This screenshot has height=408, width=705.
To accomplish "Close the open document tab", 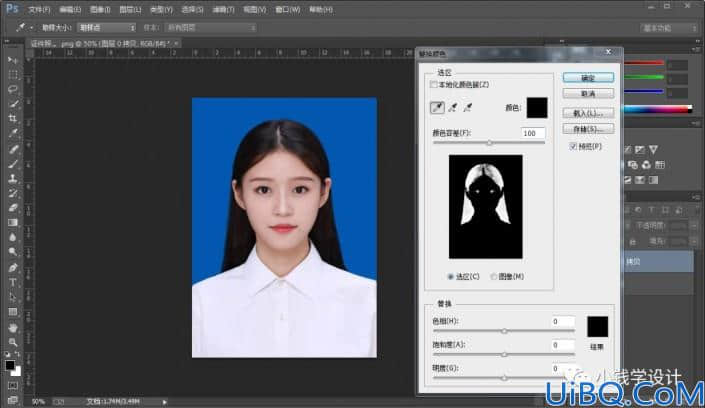I will point(176,44).
